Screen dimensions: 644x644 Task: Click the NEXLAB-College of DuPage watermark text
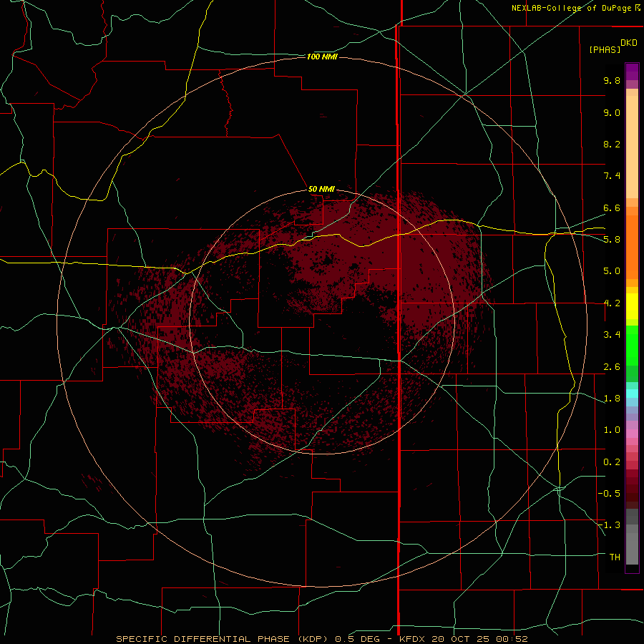pos(575,8)
